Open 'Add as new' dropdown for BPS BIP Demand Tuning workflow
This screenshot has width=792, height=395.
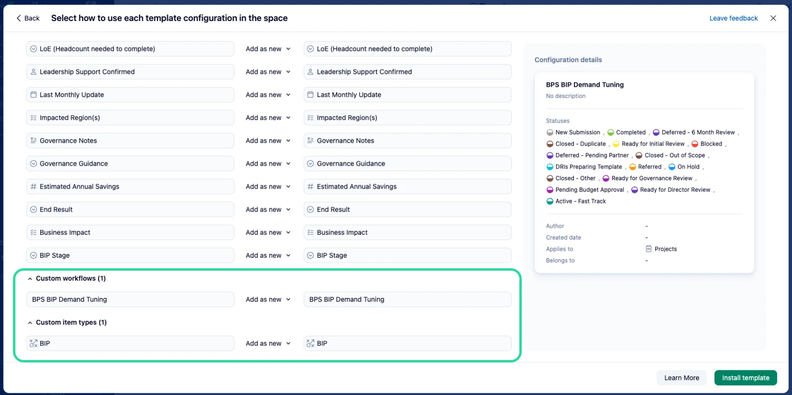[x=268, y=300]
